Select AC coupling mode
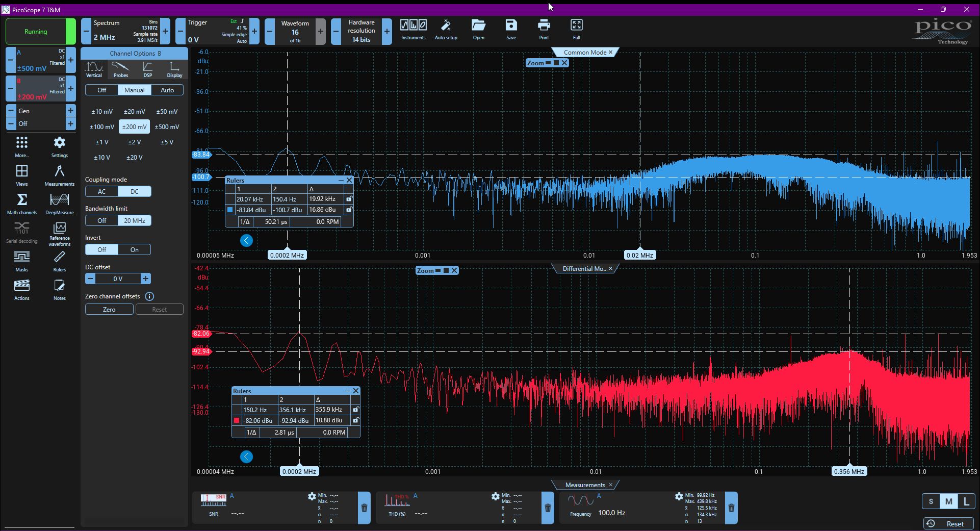This screenshot has width=980, height=531. click(x=101, y=192)
